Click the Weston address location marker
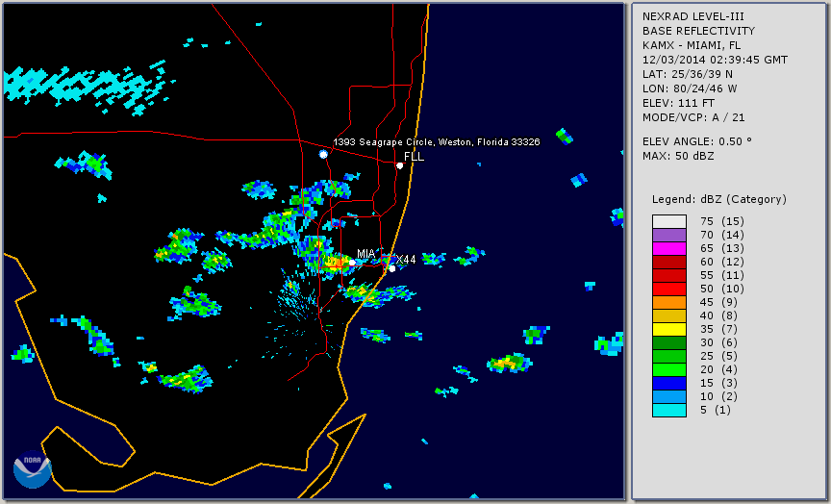Viewport: 831px width, 504px height. point(323,154)
